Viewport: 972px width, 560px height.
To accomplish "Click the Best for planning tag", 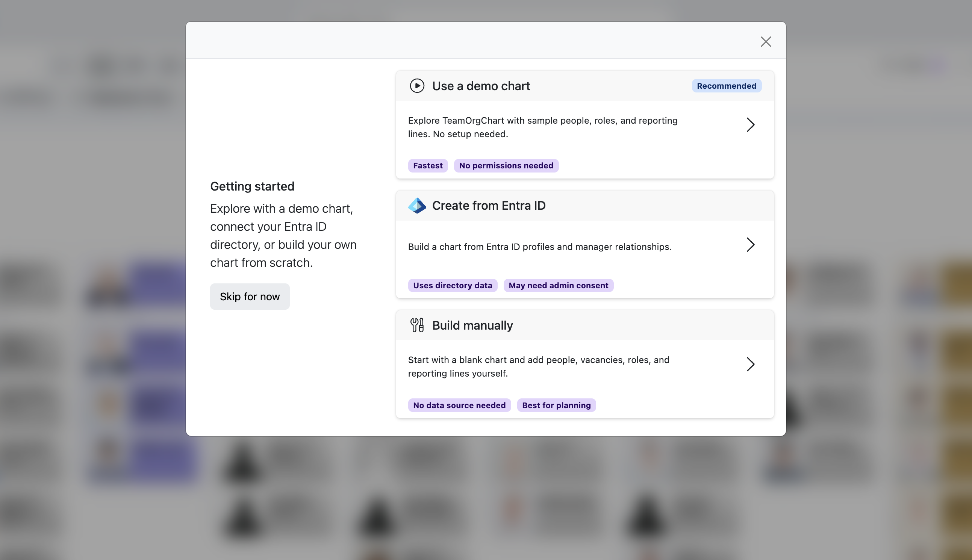I will (556, 406).
